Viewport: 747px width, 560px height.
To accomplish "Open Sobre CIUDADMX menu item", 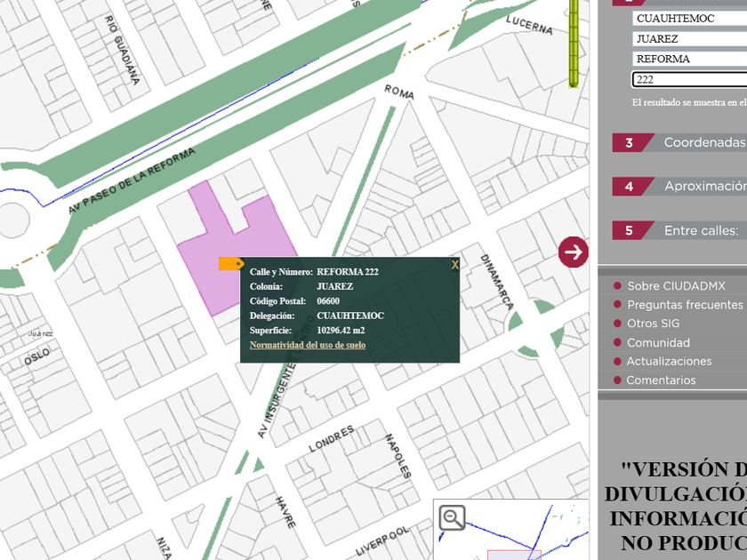I will click(676, 285).
